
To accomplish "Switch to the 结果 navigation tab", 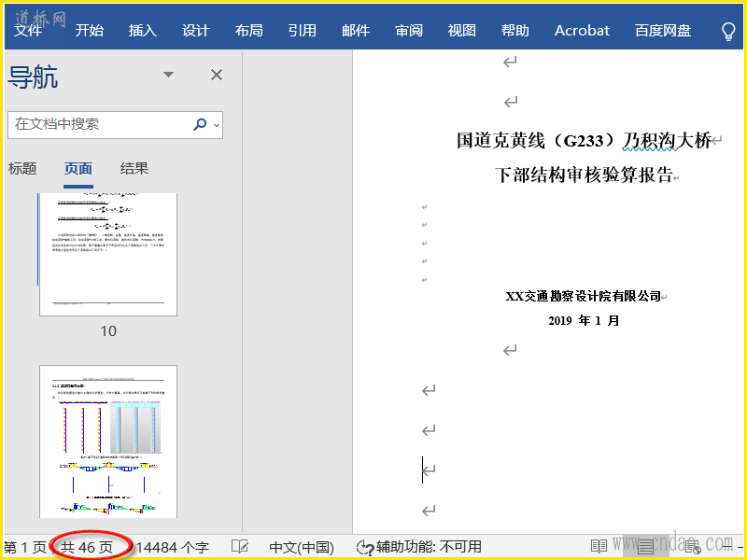I will coord(134,169).
